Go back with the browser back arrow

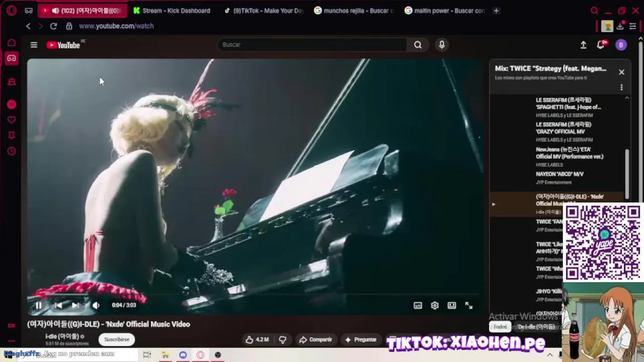(28, 26)
